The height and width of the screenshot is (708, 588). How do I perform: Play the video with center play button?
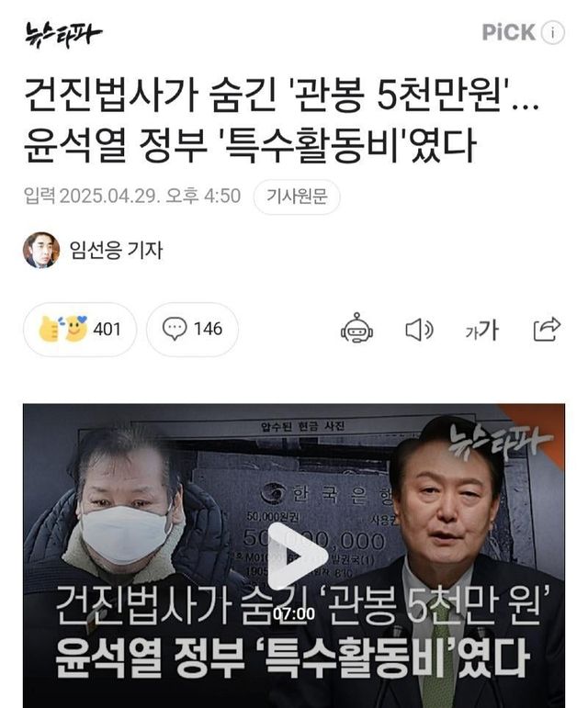296,556
